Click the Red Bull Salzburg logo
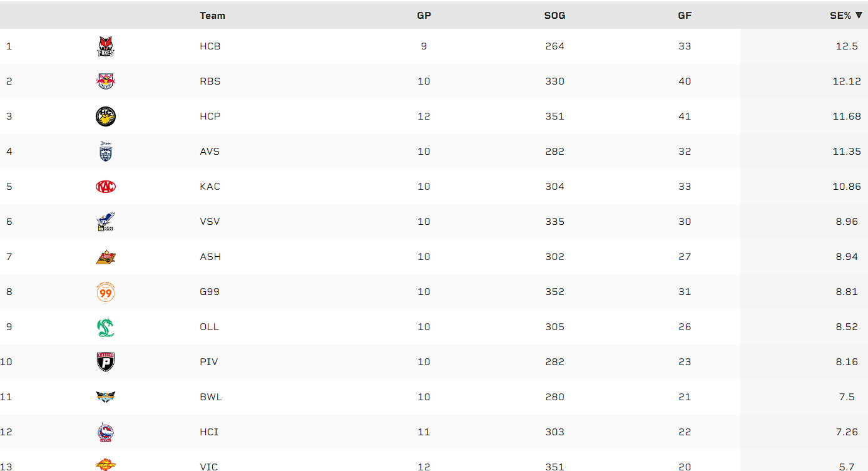This screenshot has width=868, height=471. coord(106,81)
